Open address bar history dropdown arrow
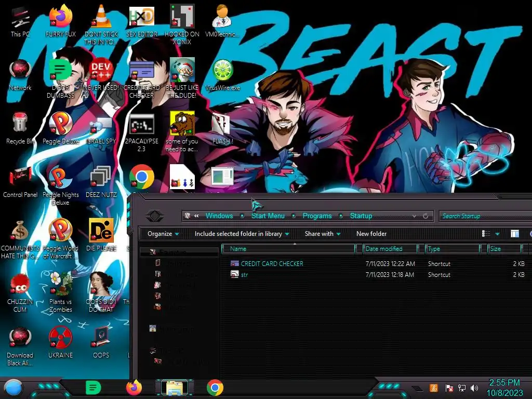532x399 pixels. pos(414,216)
